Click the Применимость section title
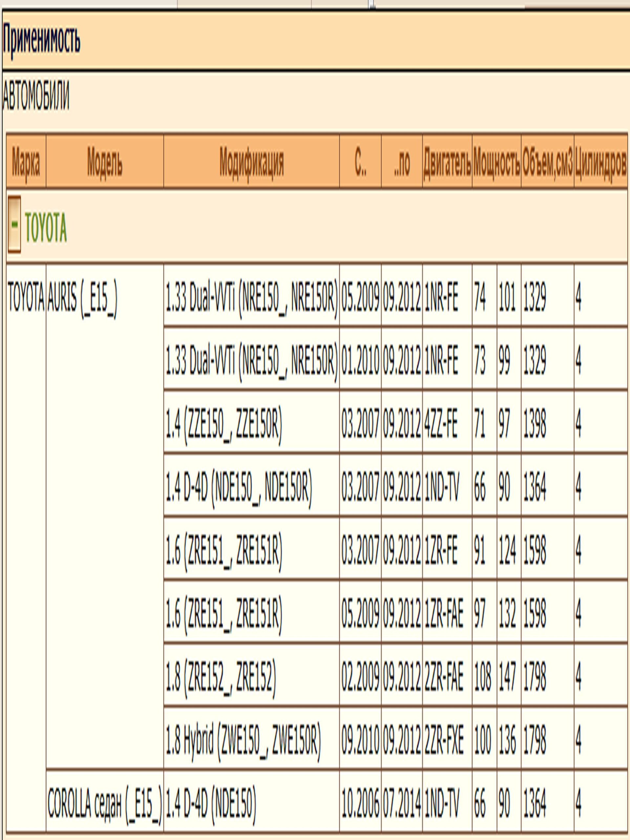This screenshot has width=630, height=840. tap(41, 40)
